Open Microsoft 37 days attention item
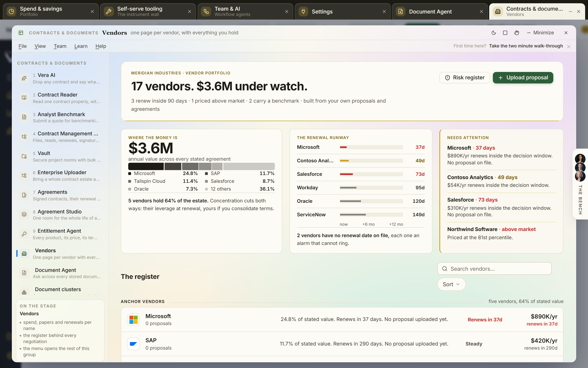This screenshot has width=588, height=368. point(501,155)
